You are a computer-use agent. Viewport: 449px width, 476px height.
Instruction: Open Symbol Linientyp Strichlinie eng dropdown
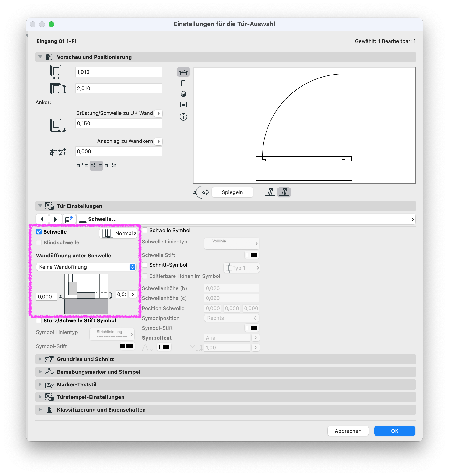tap(112, 334)
